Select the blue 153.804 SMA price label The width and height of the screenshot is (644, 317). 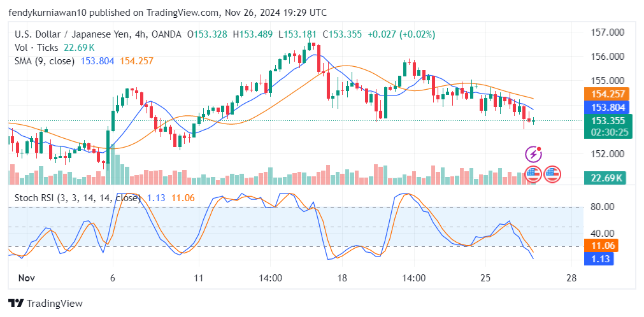pyautogui.click(x=608, y=108)
